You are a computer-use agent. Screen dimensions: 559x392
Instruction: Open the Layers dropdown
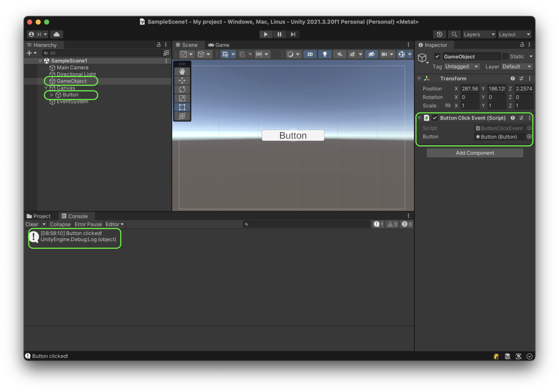click(479, 34)
